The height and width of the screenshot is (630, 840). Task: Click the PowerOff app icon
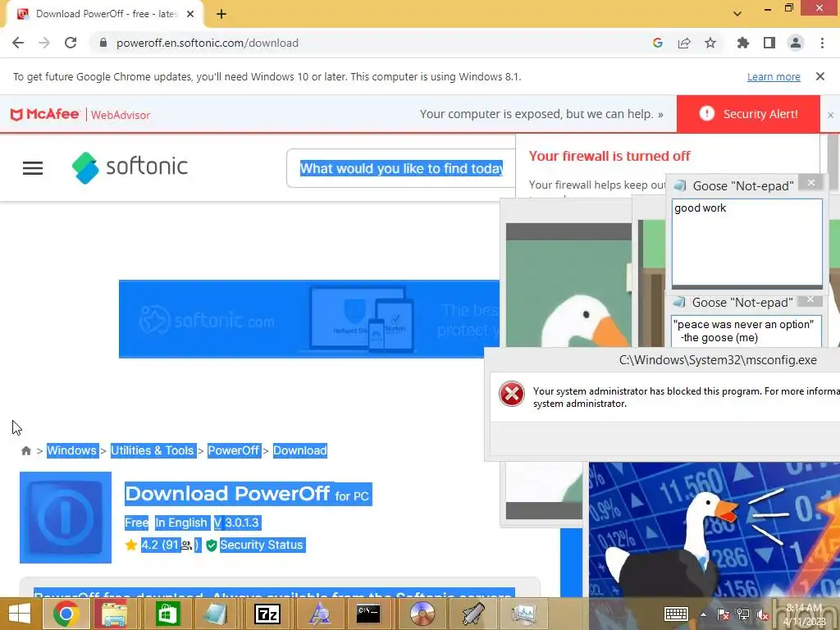(x=66, y=518)
